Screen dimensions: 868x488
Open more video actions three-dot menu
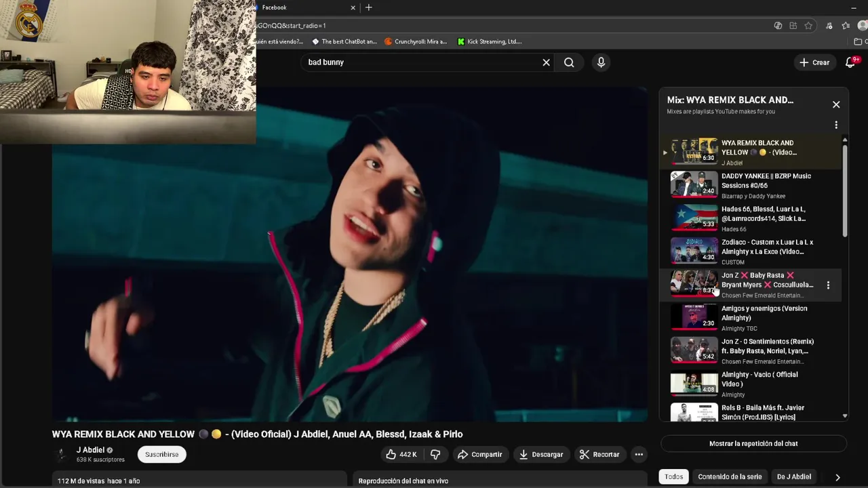tap(639, 454)
